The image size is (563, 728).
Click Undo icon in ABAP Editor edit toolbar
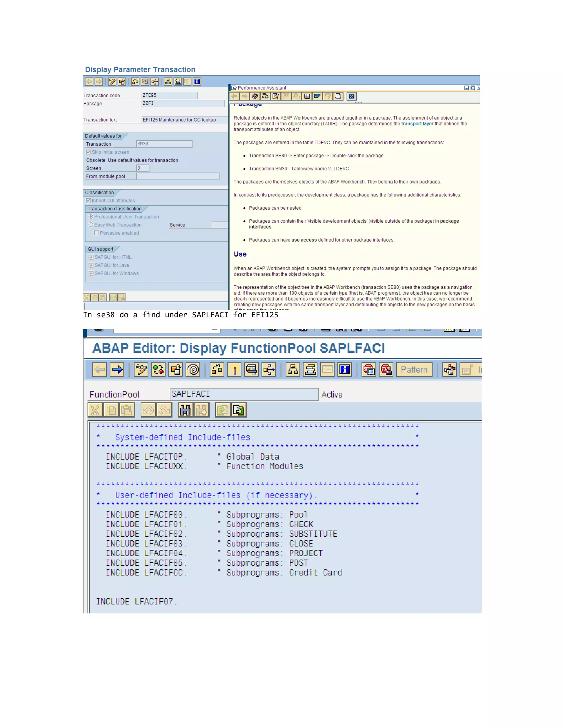(x=148, y=410)
